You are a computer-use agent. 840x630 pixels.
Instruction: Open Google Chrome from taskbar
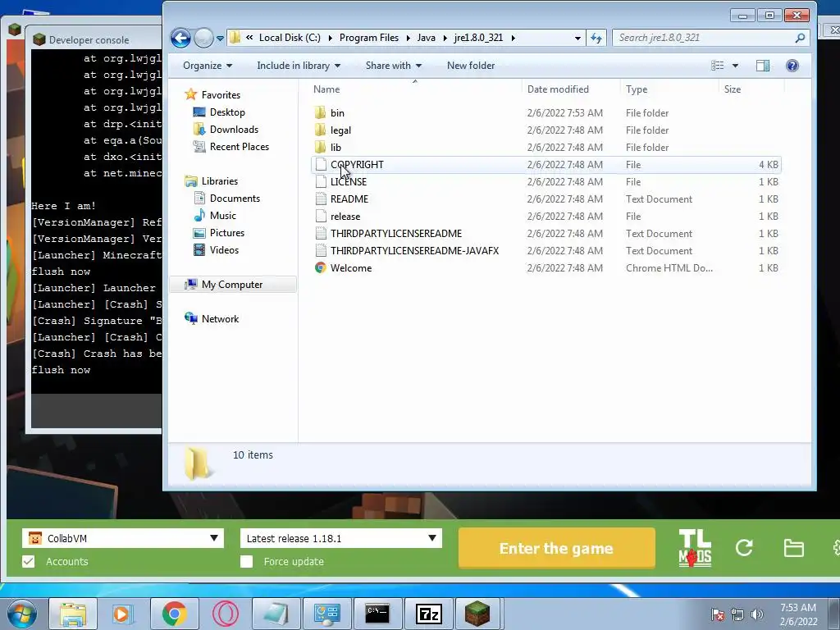174,614
